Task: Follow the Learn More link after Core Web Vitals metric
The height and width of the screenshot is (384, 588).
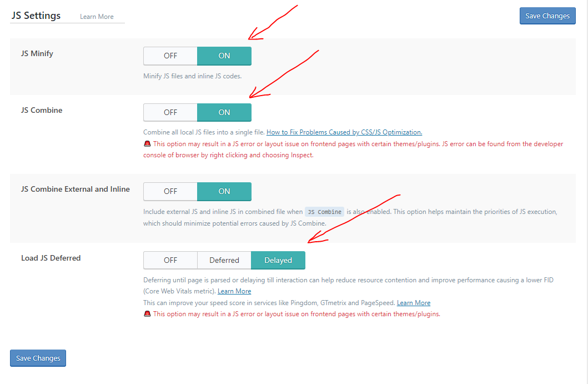Action: (x=234, y=291)
